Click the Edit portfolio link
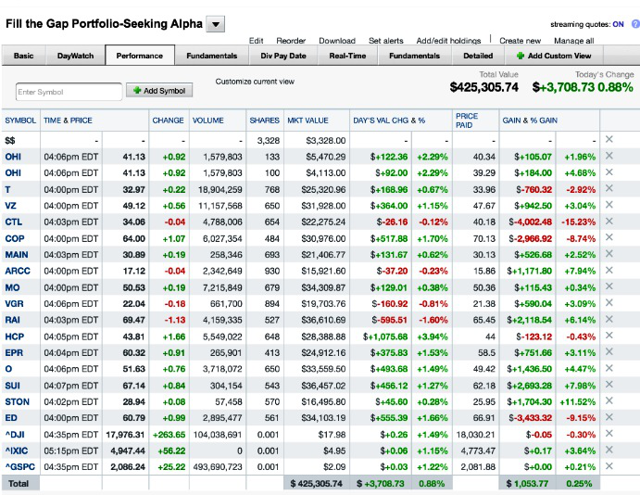 coord(256,41)
